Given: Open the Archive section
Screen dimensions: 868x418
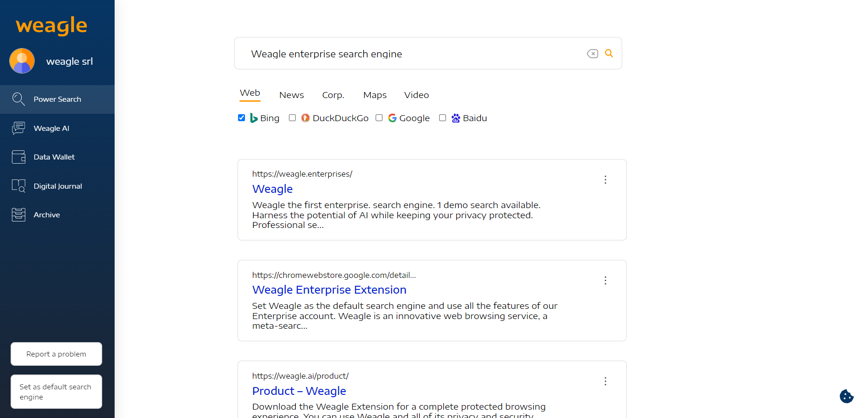Looking at the screenshot, I should click(46, 215).
